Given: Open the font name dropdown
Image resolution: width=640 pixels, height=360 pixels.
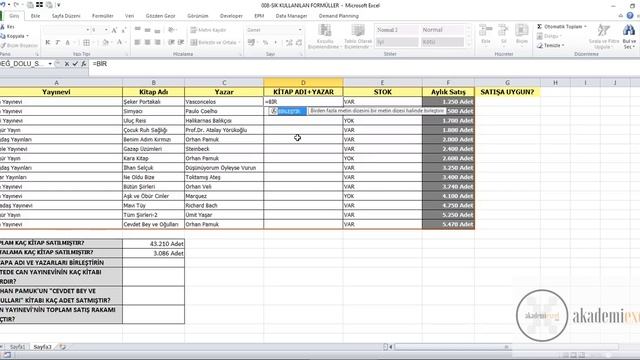Looking at the screenshot, I should (87, 30).
